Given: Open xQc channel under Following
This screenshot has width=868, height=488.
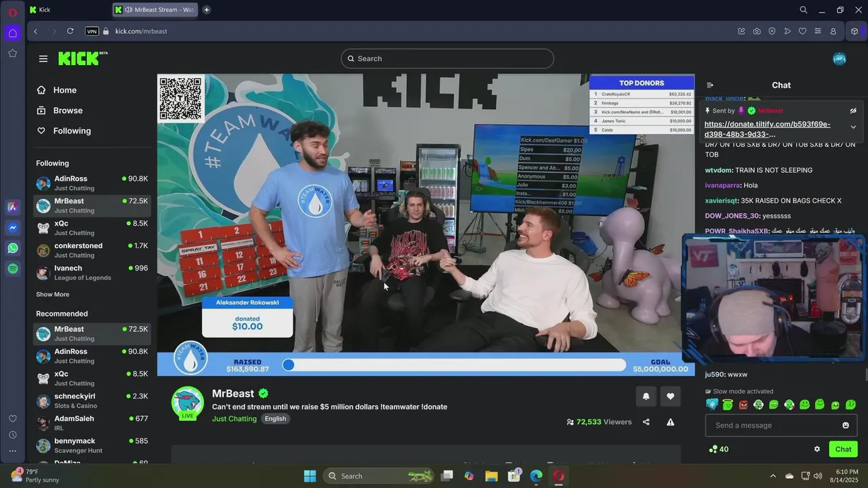Looking at the screenshot, I should pyautogui.click(x=92, y=228).
